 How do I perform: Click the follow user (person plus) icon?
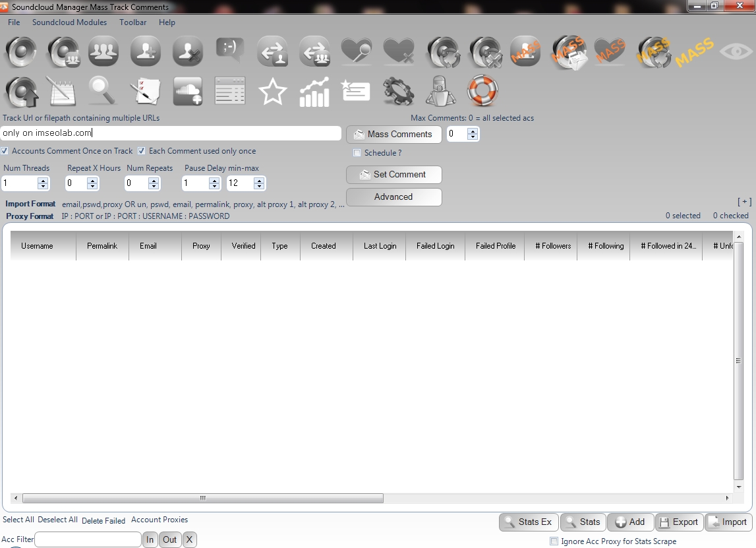(x=146, y=51)
